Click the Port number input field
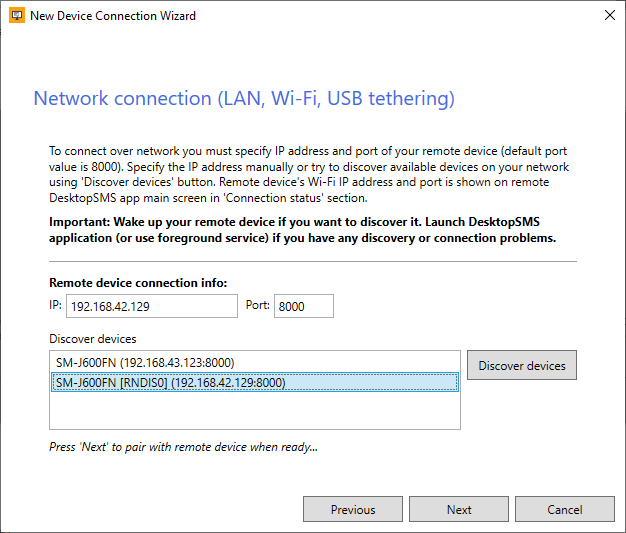The width and height of the screenshot is (626, 533). tap(303, 306)
